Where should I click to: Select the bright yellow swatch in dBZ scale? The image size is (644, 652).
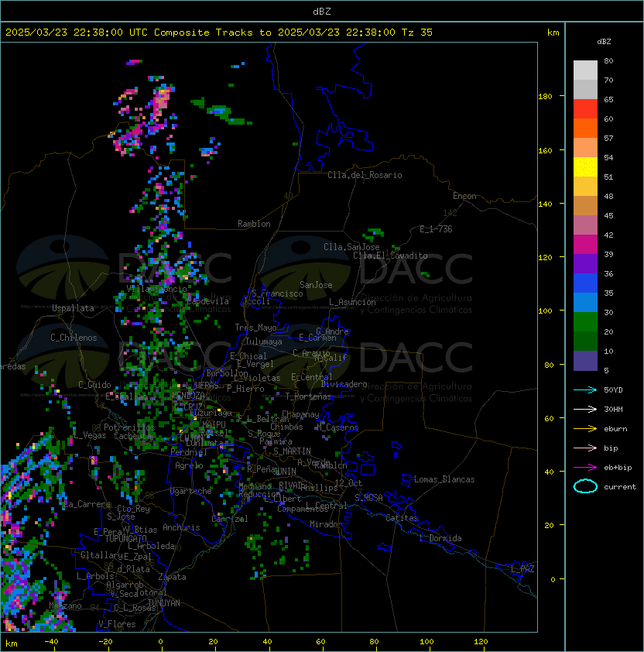[585, 167]
